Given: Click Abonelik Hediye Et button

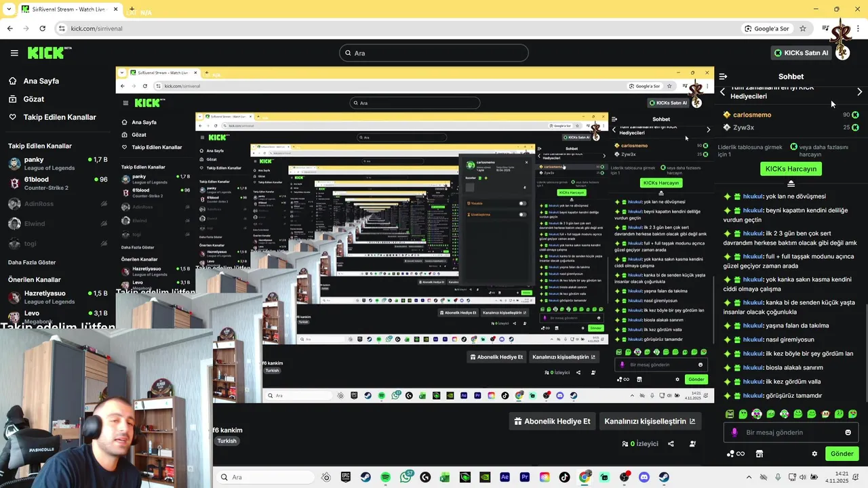Looking at the screenshot, I should click(x=552, y=421).
